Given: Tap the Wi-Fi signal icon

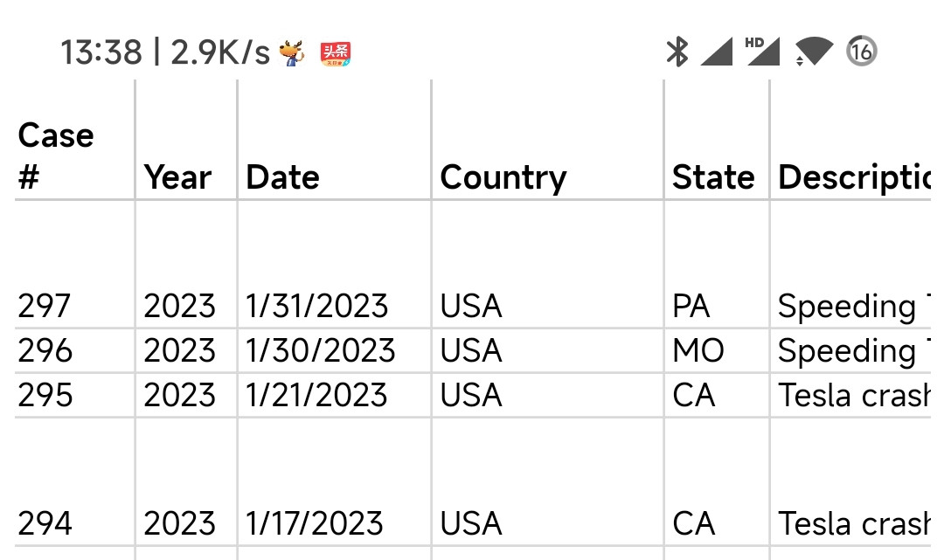Looking at the screenshot, I should (x=814, y=52).
